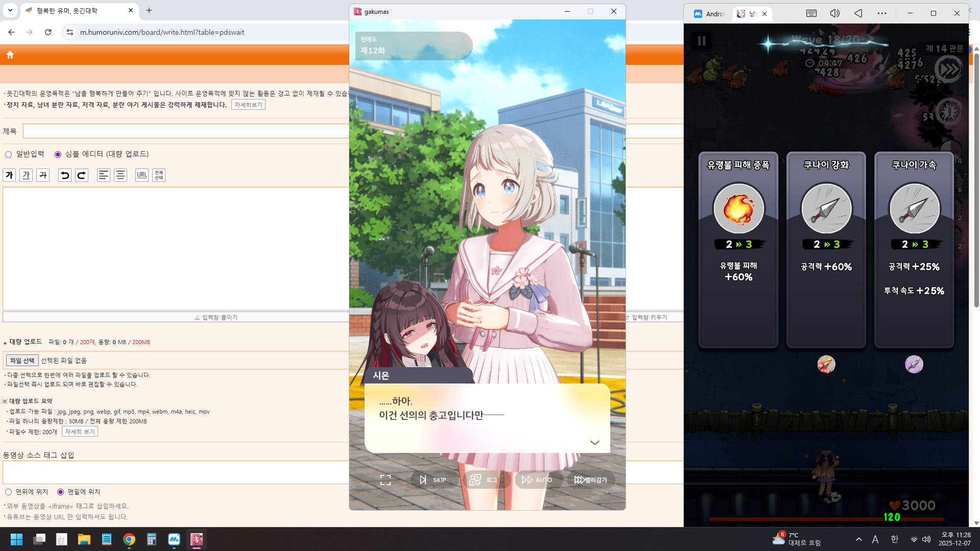Screen dimensions: 980x551
Task: Skip the gakumas story scene
Action: click(434, 480)
